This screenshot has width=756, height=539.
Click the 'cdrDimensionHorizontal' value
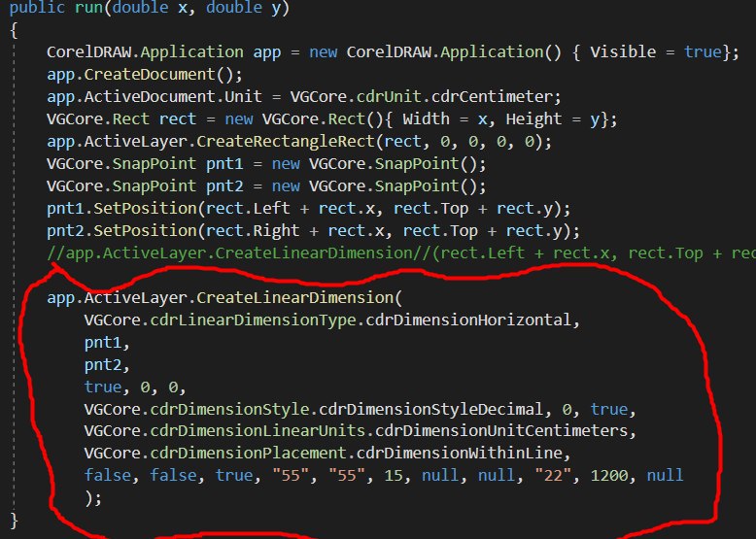[x=468, y=320]
